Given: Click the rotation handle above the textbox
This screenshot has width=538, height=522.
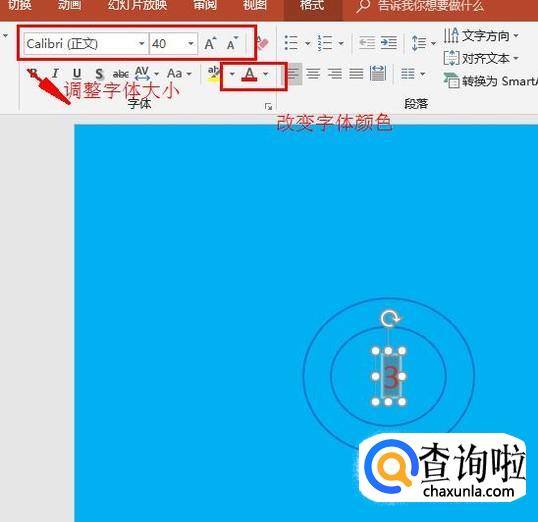Looking at the screenshot, I should [389, 319].
